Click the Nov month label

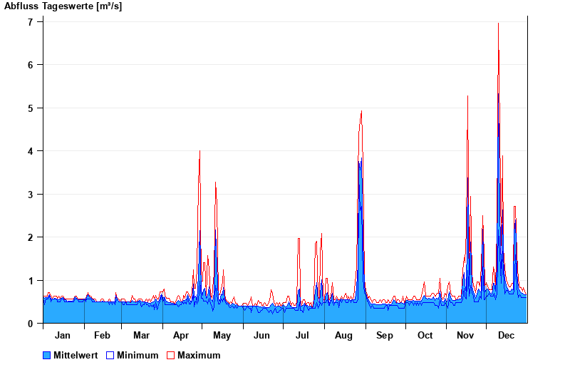pos(465,335)
